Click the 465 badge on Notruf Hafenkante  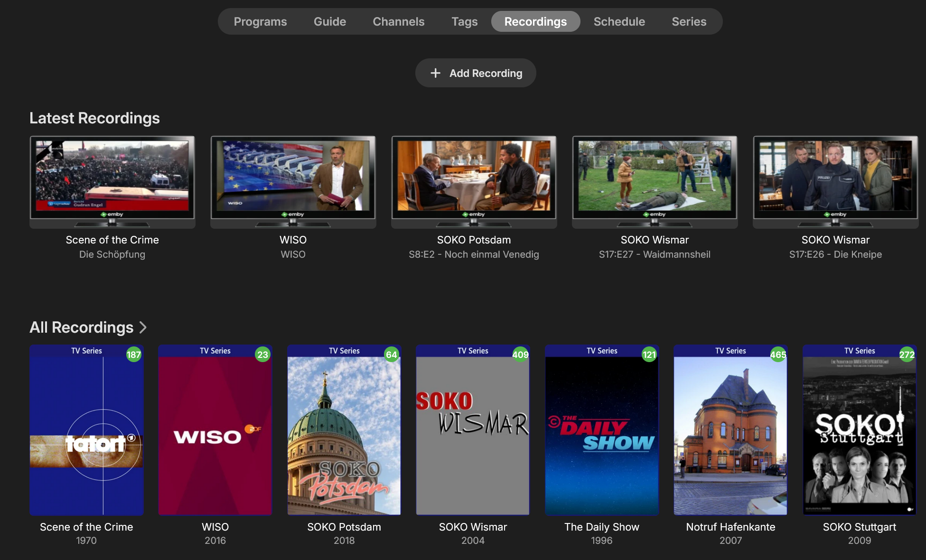(x=778, y=355)
